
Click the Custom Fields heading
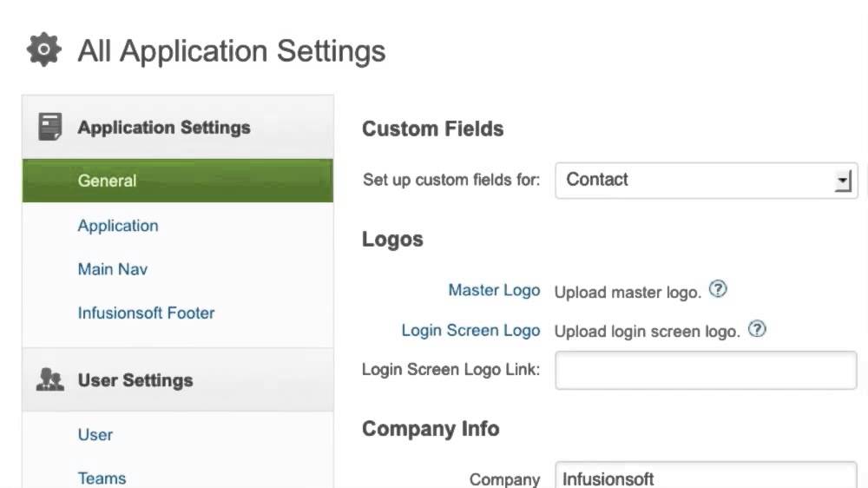click(433, 129)
